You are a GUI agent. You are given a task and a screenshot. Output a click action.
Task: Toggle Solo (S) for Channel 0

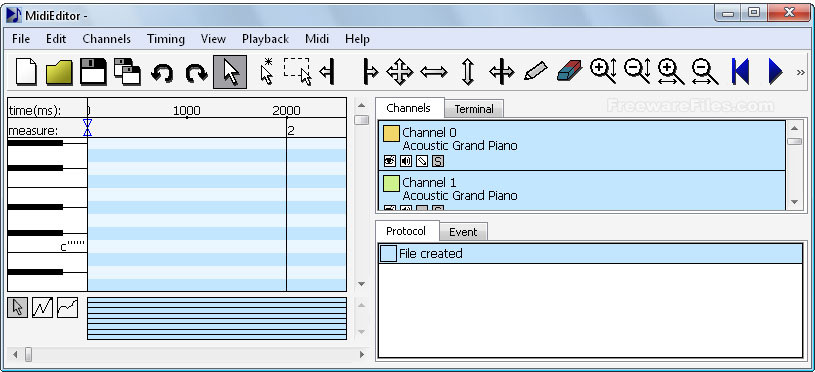tap(438, 161)
